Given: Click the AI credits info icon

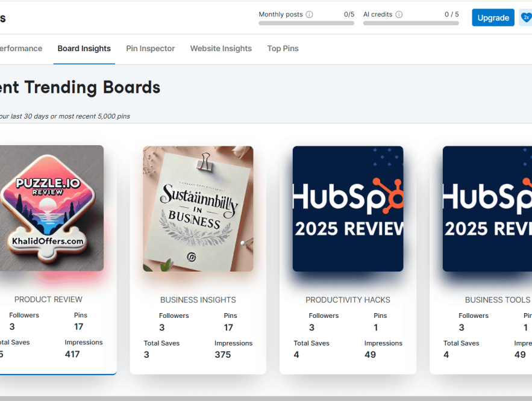Looking at the screenshot, I should (x=399, y=14).
